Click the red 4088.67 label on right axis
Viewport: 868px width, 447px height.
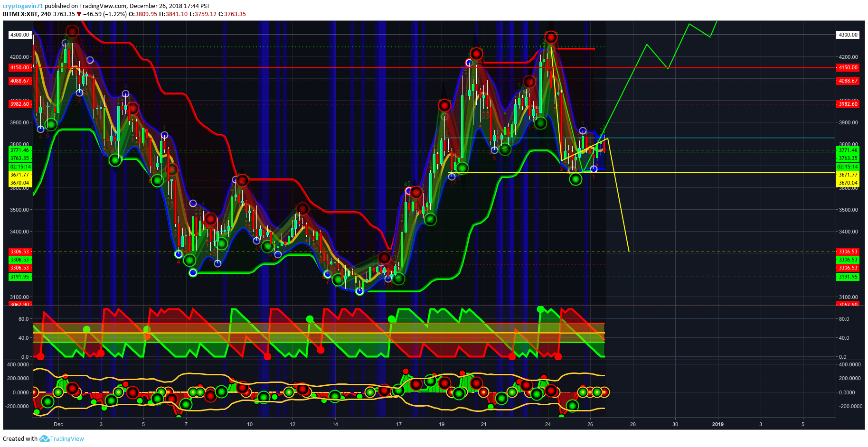tap(848, 81)
